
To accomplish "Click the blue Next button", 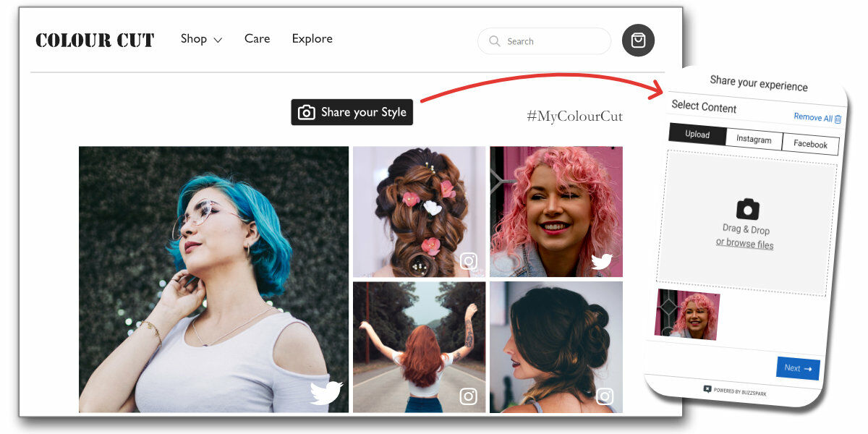I will coord(798,368).
